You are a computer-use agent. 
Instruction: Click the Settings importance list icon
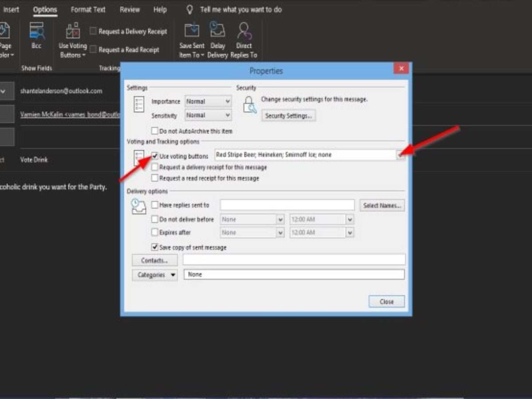pos(139,105)
